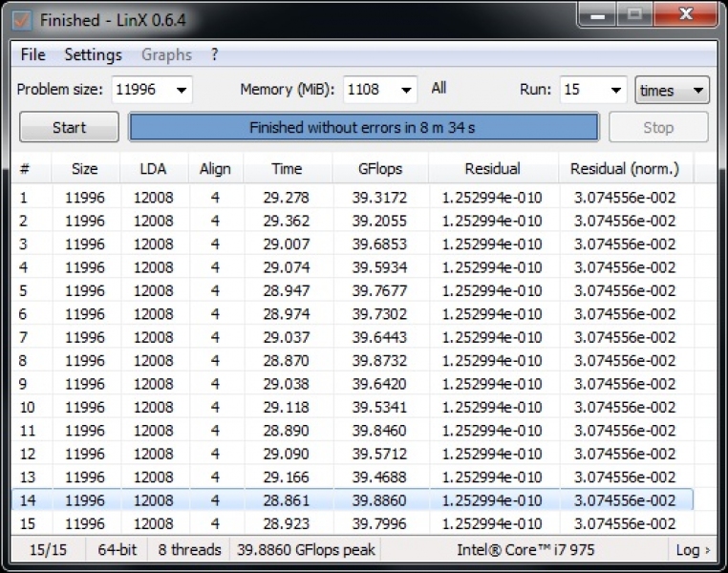This screenshot has height=573, width=728.
Task: Sort by the GFlops column header
Action: pyautogui.click(x=379, y=169)
